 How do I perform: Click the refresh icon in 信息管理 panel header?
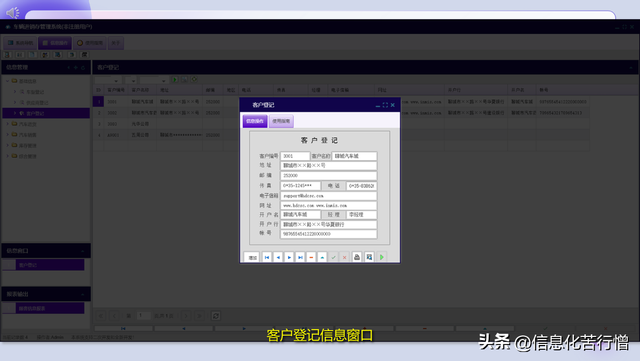coord(83,67)
